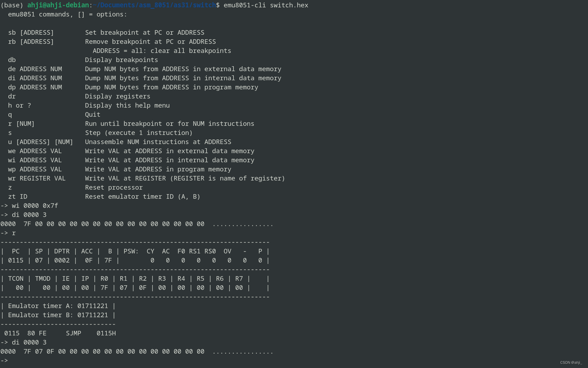588x368 pixels.
Task: Click 'Display registers' description
Action: 118,96
